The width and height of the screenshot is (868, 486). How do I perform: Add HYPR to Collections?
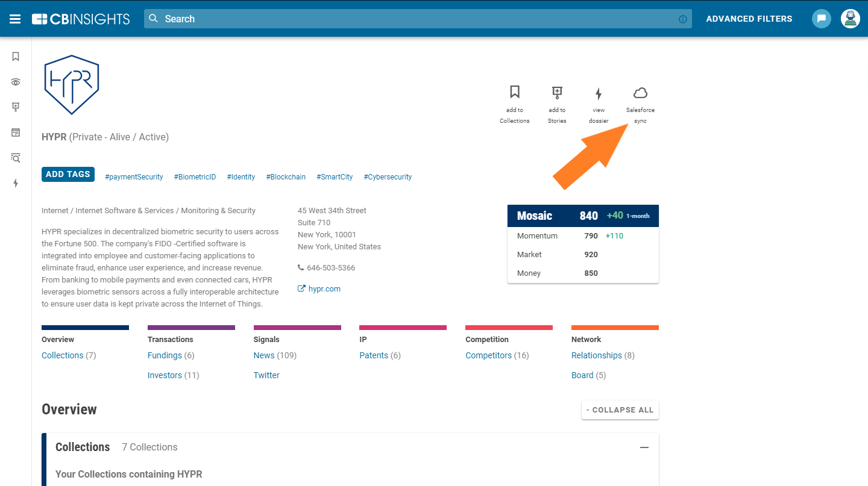(x=515, y=104)
